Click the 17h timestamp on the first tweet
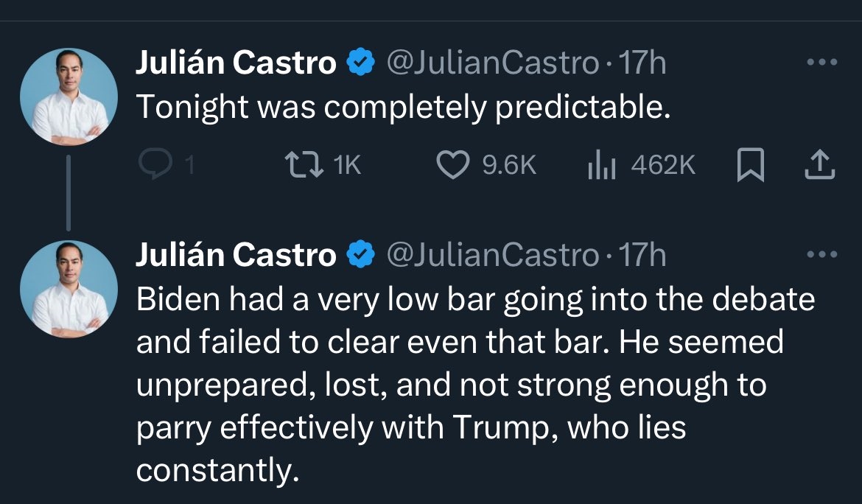This screenshot has width=862, height=504. point(642,65)
